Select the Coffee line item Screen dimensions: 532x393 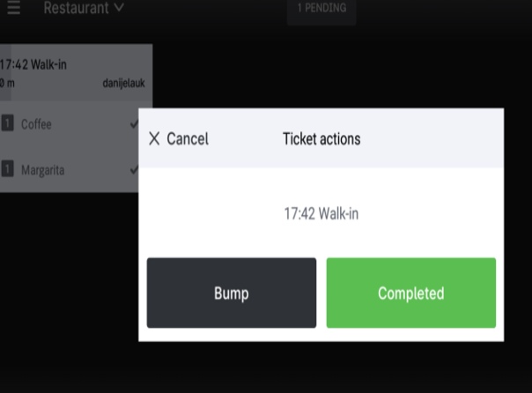click(37, 124)
